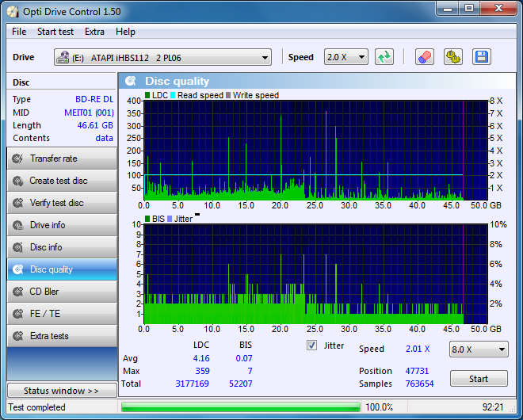Screen dimensions: 523x420
Task: Click the Extra tests sidebar icon
Action: coord(17,336)
